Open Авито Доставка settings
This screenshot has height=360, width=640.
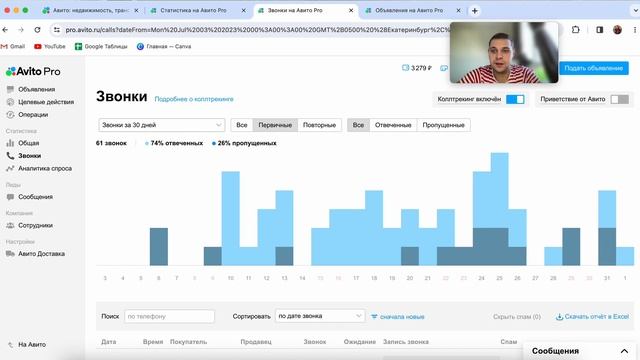point(41,254)
